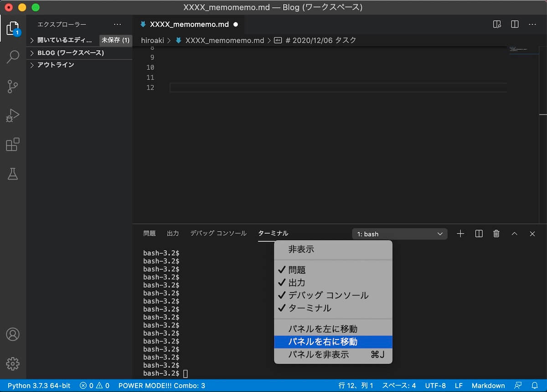Click UTF-8 encoding in status bar
Viewport: 547px width, 392px height.
pos(435,386)
